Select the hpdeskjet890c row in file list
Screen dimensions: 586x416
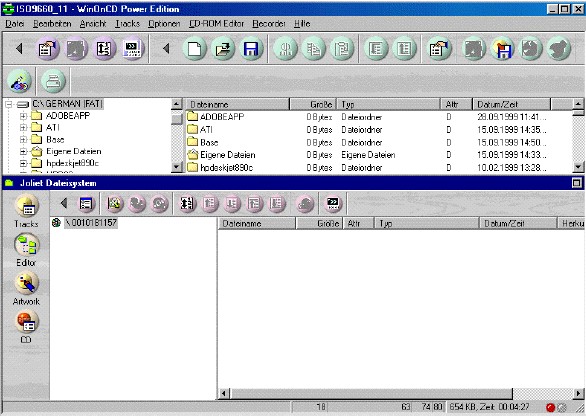pos(379,167)
